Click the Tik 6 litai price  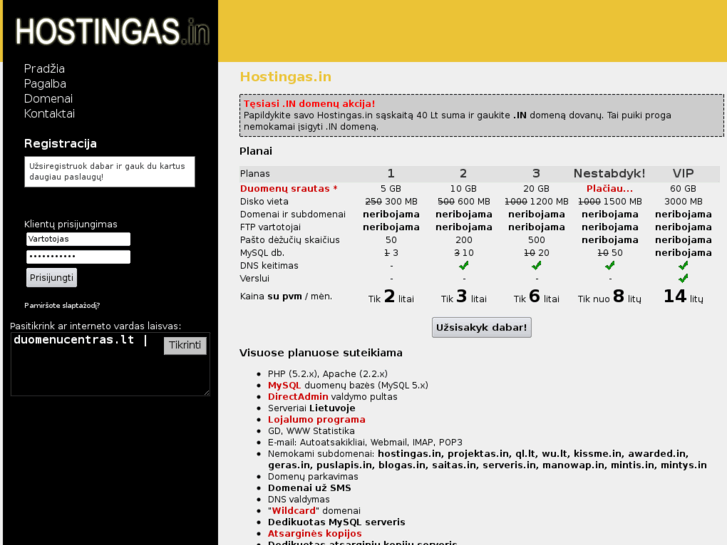(536, 296)
